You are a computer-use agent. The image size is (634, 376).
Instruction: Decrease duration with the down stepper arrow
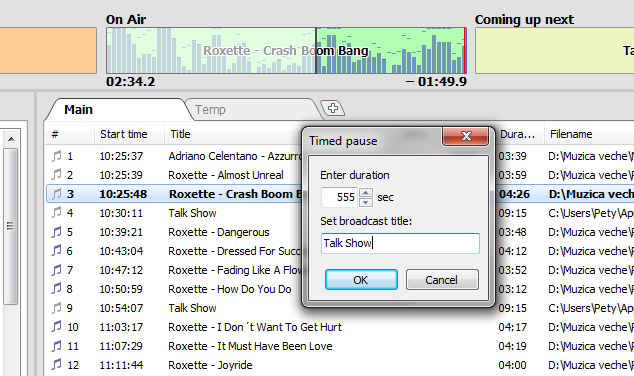pos(366,202)
